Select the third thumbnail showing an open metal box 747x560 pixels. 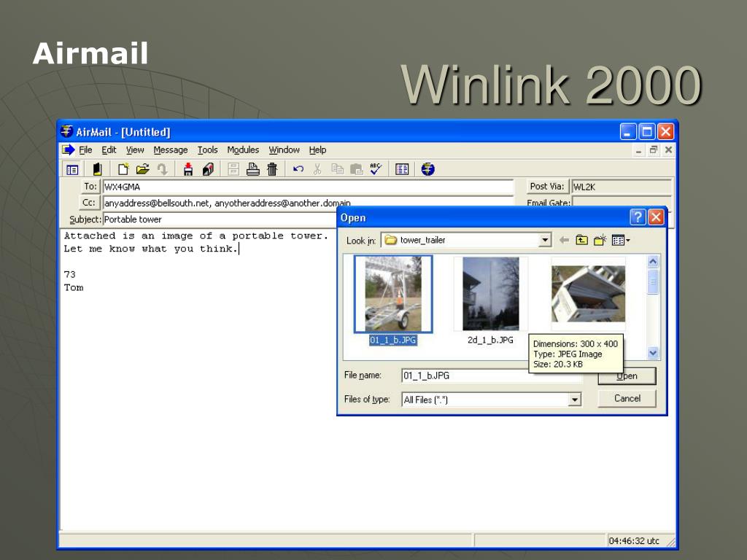point(589,294)
